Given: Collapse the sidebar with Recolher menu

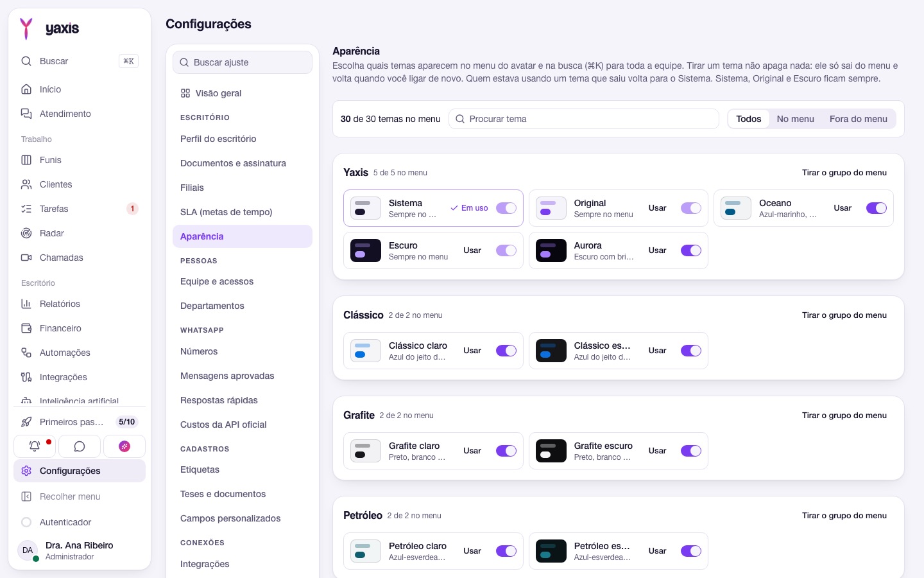Looking at the screenshot, I should pyautogui.click(x=80, y=496).
